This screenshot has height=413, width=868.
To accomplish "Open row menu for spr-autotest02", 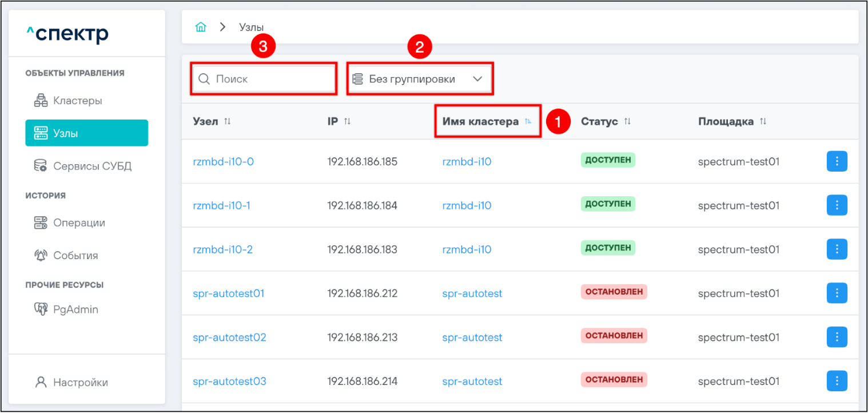I will click(x=837, y=337).
